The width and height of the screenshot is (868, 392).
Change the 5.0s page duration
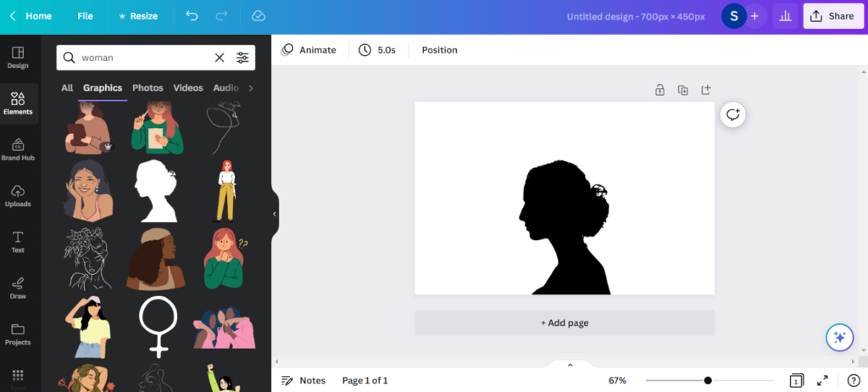tap(377, 50)
